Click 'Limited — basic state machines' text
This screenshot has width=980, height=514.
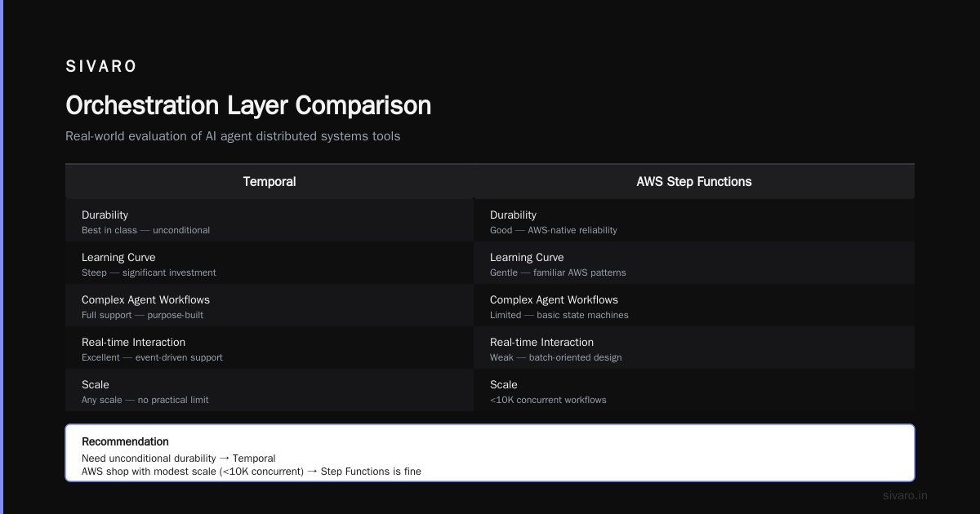(559, 315)
